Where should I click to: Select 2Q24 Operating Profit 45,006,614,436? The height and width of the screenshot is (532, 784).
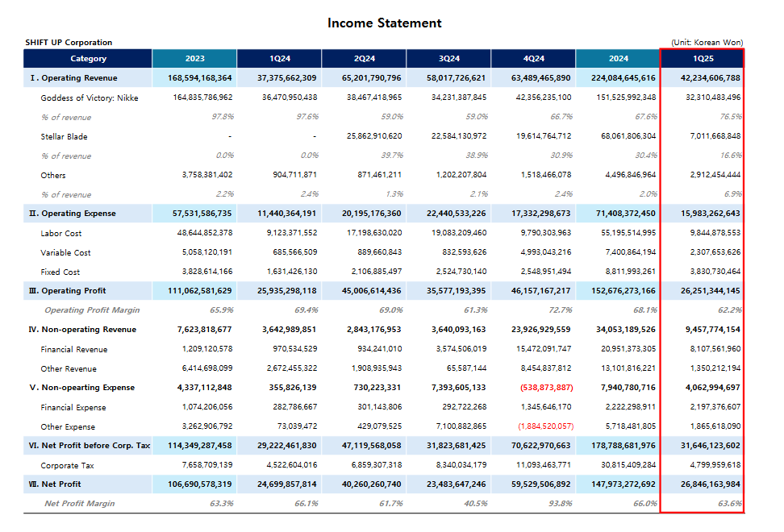(372, 291)
